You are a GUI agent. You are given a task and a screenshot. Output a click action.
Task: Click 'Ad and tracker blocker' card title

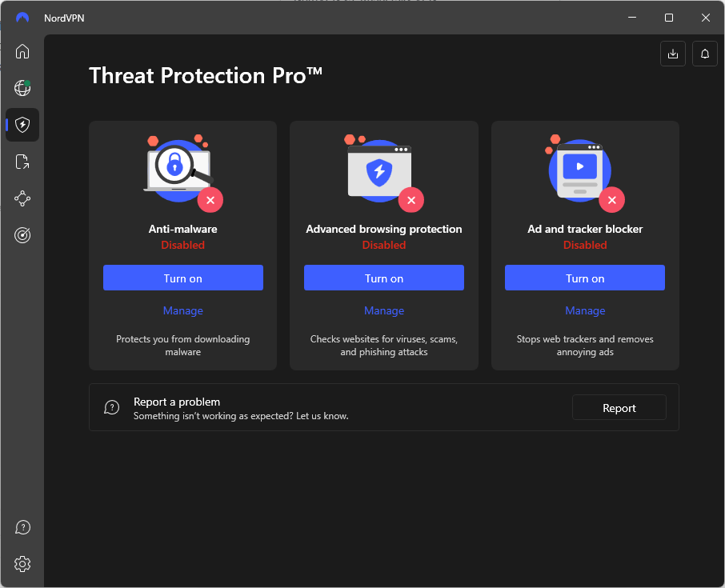[585, 230]
